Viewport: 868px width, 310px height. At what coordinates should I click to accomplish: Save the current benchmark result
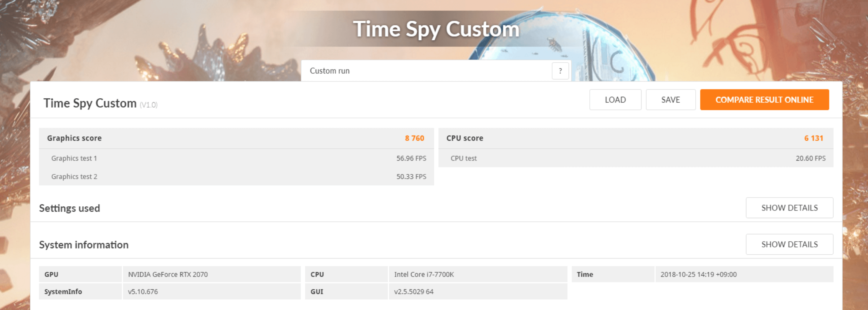click(x=670, y=100)
